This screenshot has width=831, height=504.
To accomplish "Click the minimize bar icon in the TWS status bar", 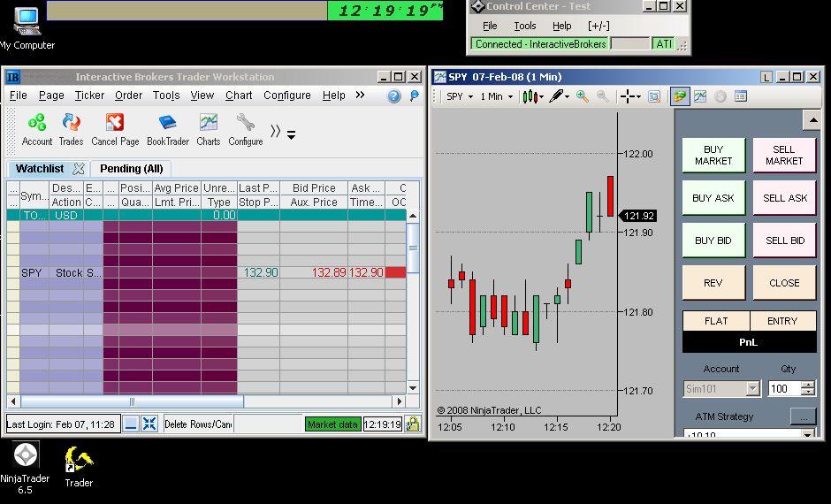I will [x=130, y=424].
